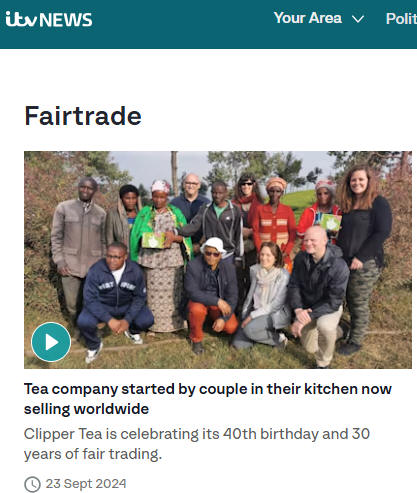
Task: Open the Politics menu item
Action: pyautogui.click(x=401, y=19)
